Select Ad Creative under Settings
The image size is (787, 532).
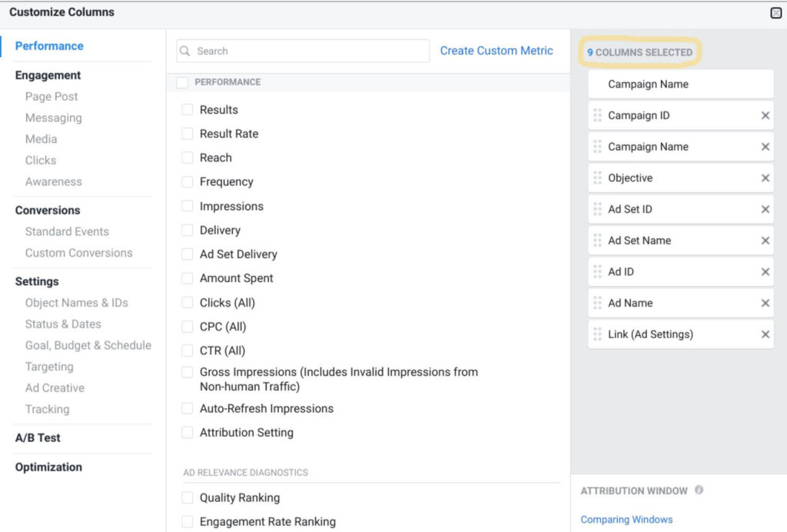coord(54,387)
